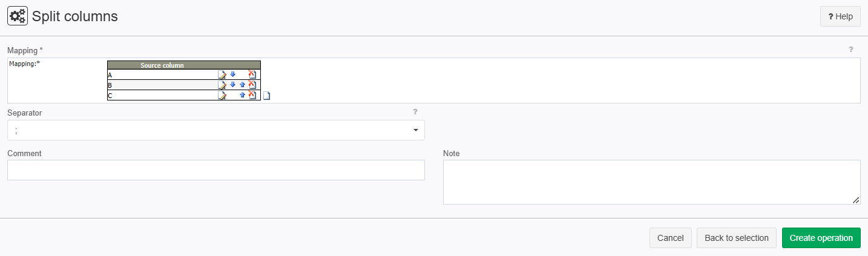
Task: Move row A down in mapping
Action: tap(232, 74)
